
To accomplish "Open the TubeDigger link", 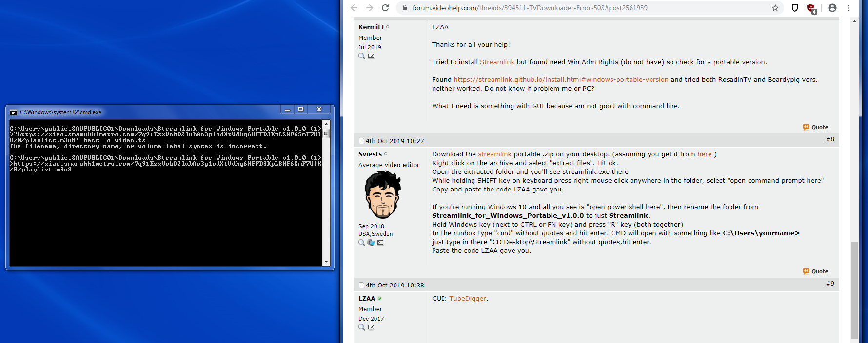I will coord(468,299).
